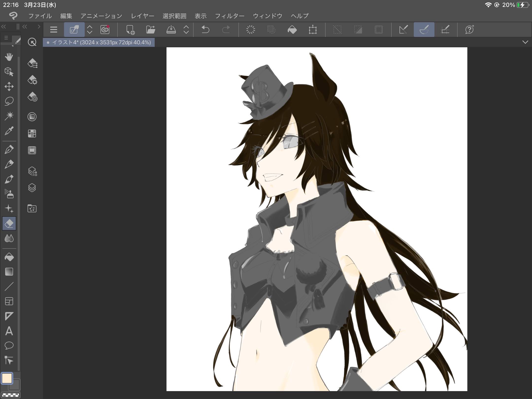Click the Clear layer sunburst icon
532x399 pixels.
251,30
